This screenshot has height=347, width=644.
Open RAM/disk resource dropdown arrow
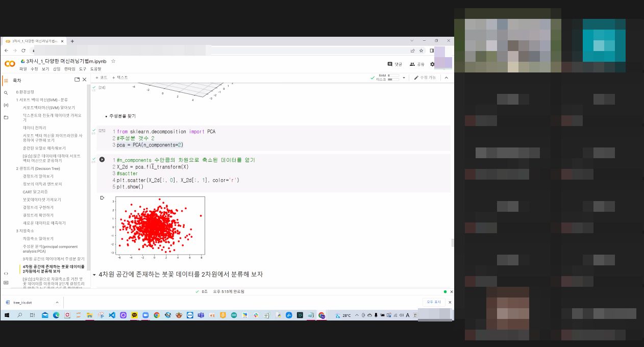404,78
